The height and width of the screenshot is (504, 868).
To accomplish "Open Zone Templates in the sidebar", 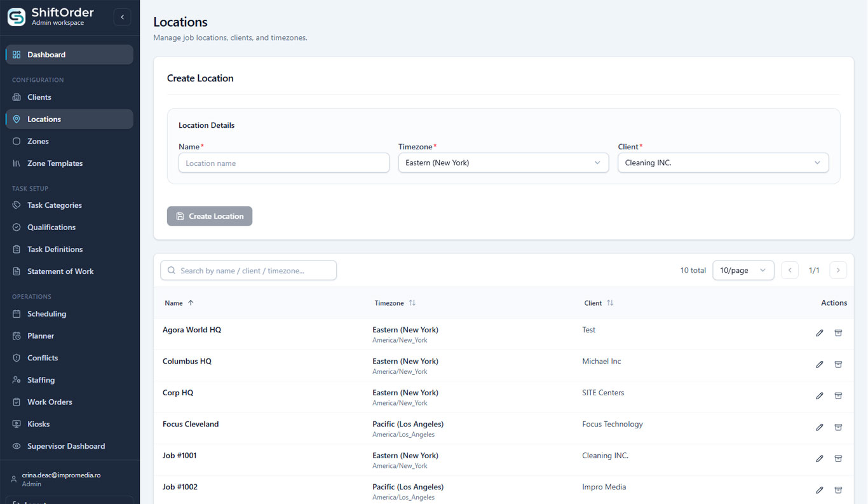I will click(x=69, y=163).
